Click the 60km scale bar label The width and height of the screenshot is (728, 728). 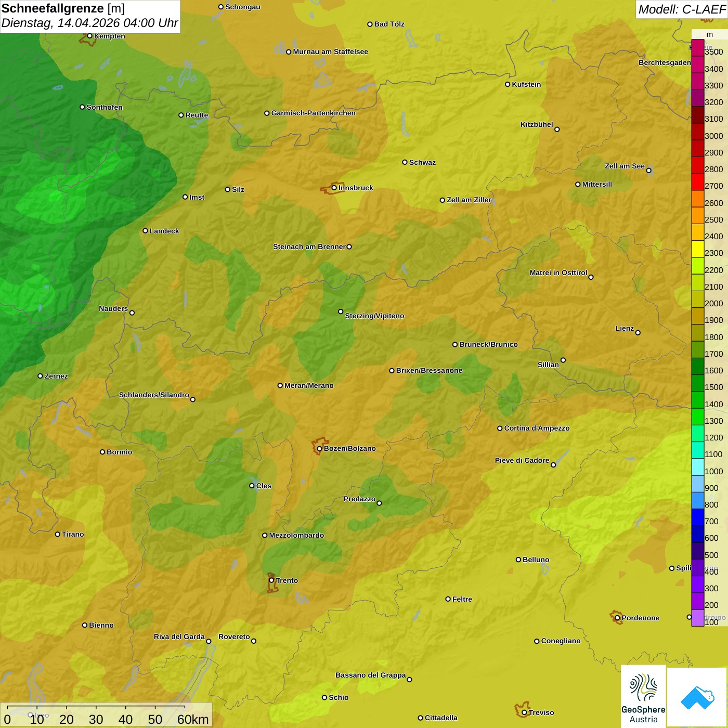coord(193,719)
